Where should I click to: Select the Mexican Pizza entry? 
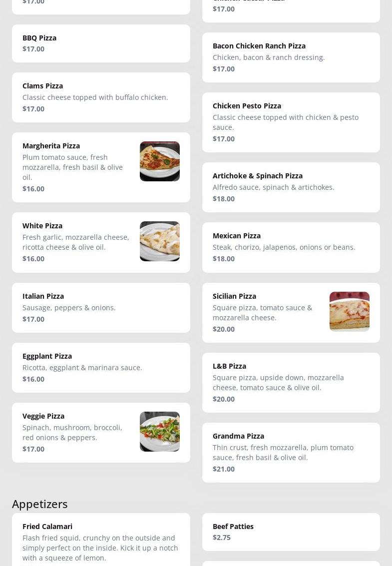click(291, 247)
